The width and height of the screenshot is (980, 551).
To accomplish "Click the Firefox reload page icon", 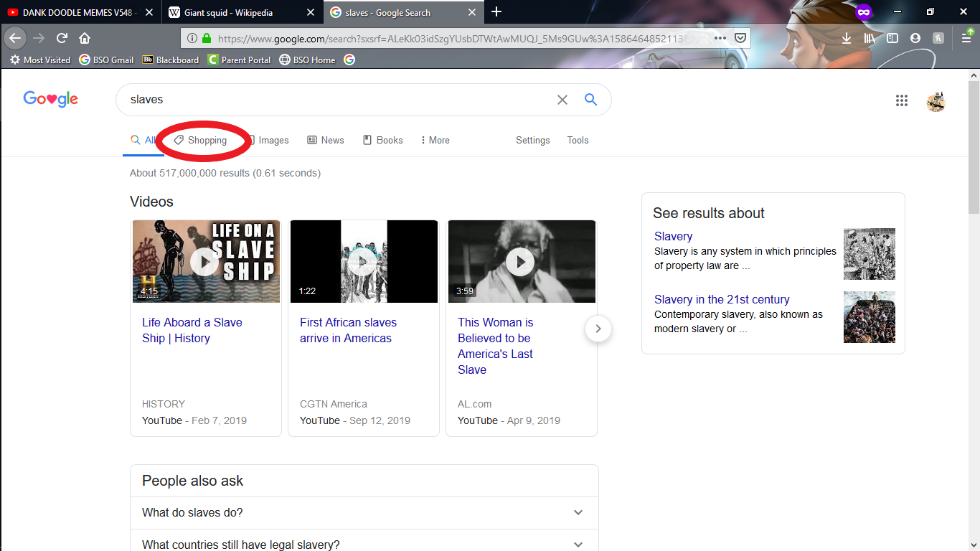I will tap(62, 38).
